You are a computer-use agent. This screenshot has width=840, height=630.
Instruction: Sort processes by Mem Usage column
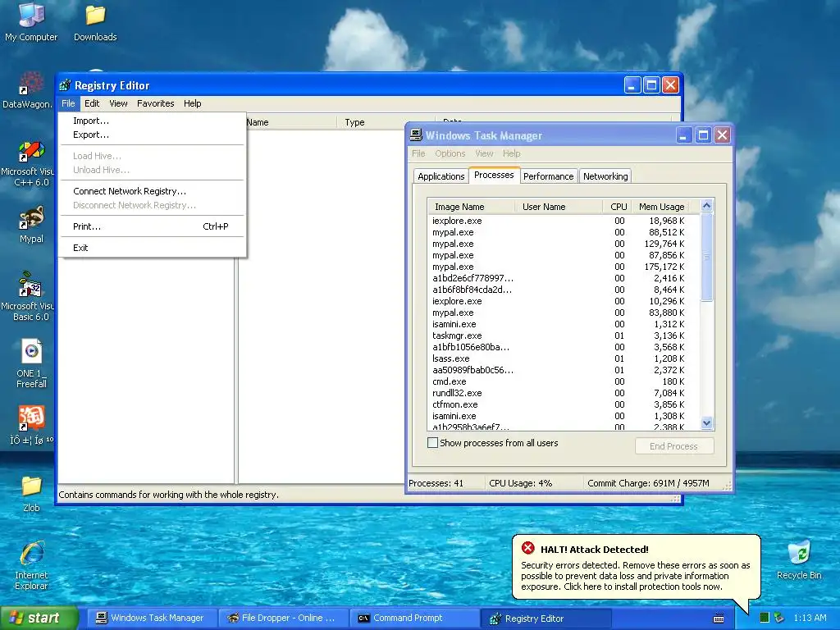point(660,206)
